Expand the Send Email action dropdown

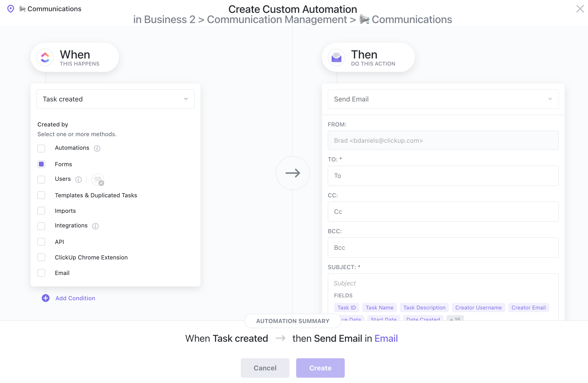click(x=443, y=99)
